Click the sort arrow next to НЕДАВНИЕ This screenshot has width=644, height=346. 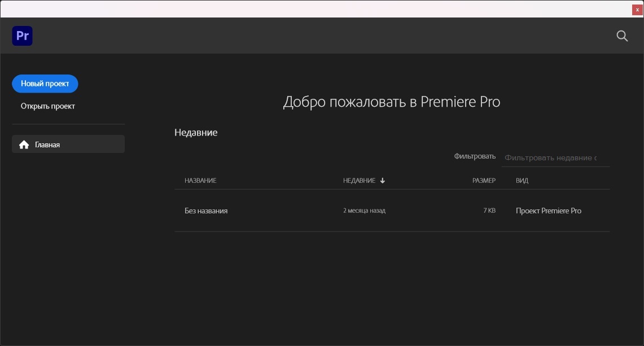(x=383, y=181)
